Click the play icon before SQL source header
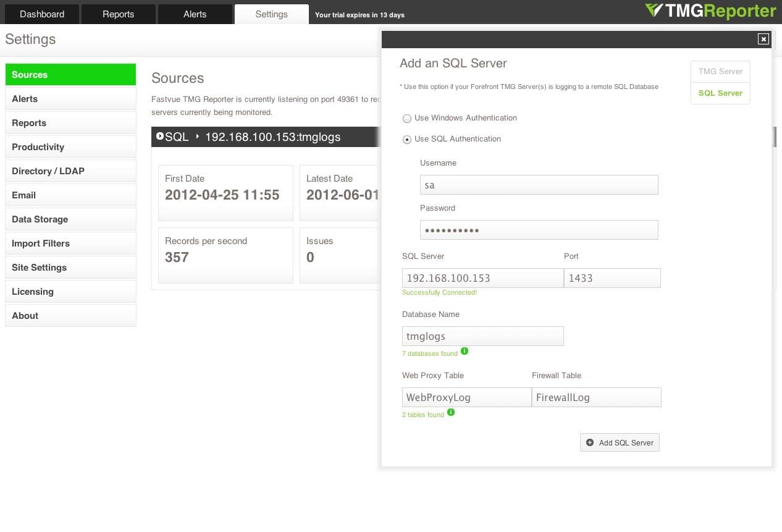 (160, 137)
